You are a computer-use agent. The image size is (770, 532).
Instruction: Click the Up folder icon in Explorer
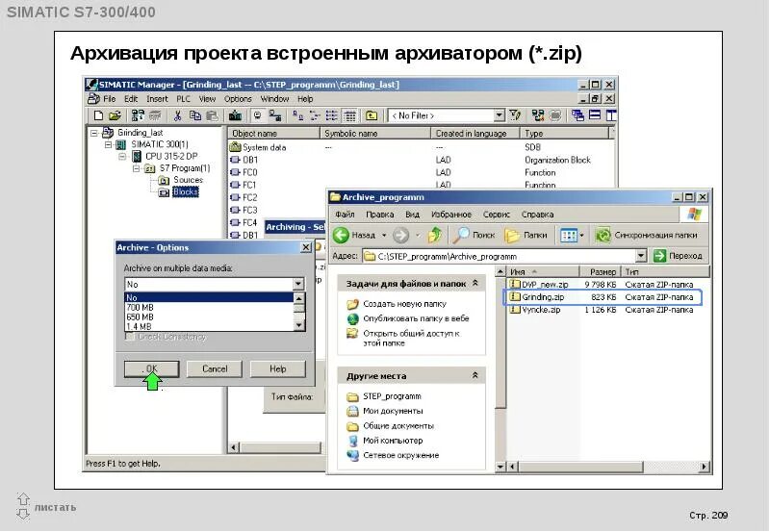click(435, 236)
